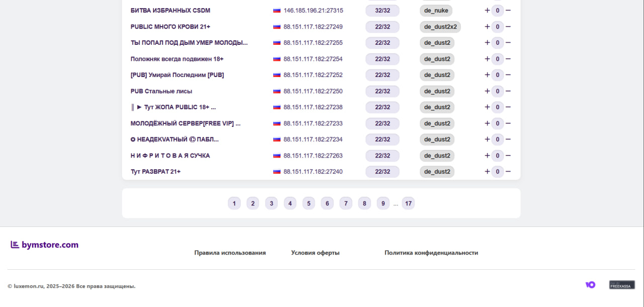Click the bymstore.com logo
Viewport: 644px width, 307px height.
[x=45, y=245]
